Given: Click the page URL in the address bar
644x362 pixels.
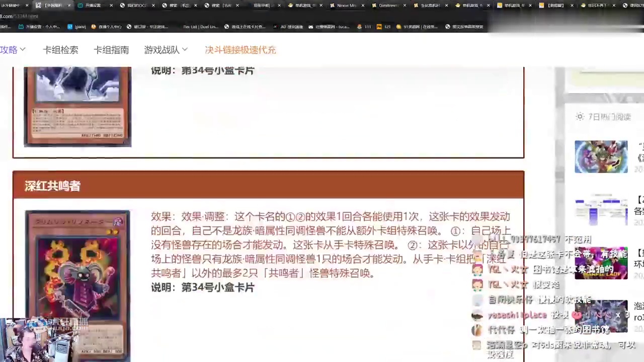Looking at the screenshot, I should [x=19, y=16].
